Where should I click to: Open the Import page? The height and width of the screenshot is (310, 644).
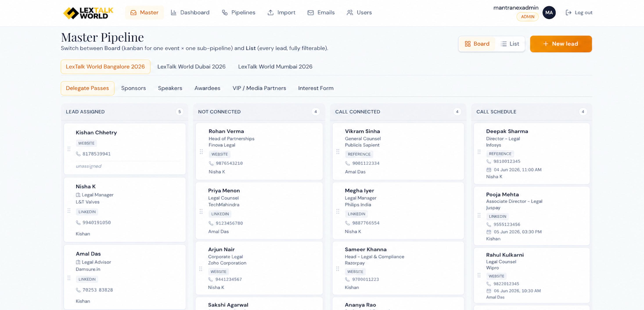[x=281, y=13]
